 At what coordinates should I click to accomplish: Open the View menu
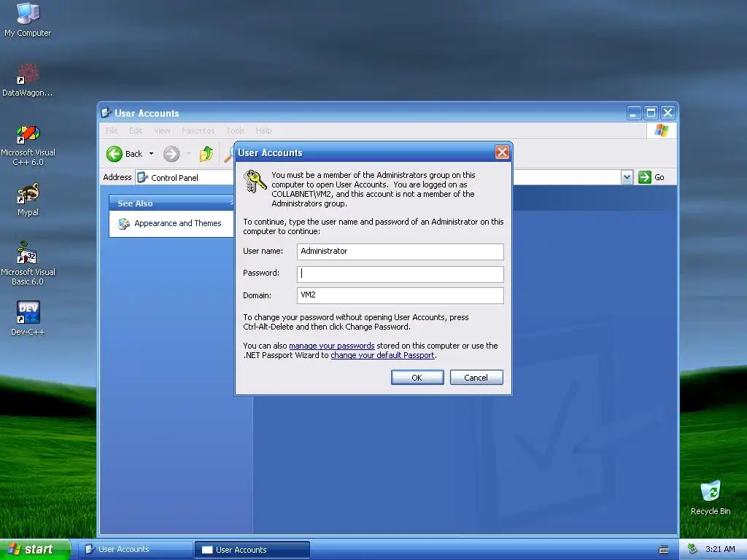pyautogui.click(x=162, y=131)
